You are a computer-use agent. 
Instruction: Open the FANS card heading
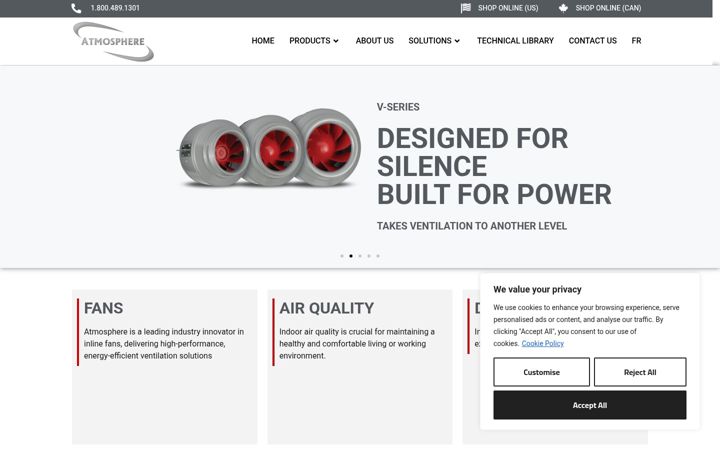103,308
